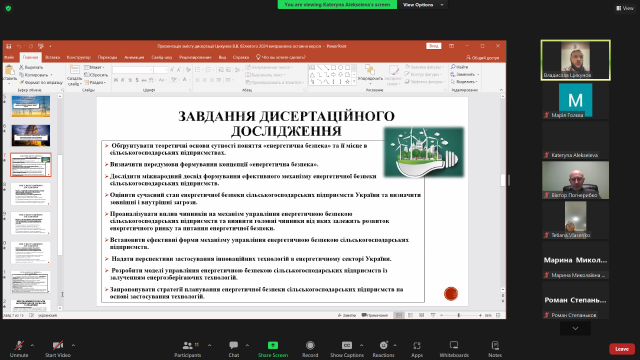Click the currently selected slide thumbnail
Viewport: 640px width, 360px height.
tap(31, 165)
